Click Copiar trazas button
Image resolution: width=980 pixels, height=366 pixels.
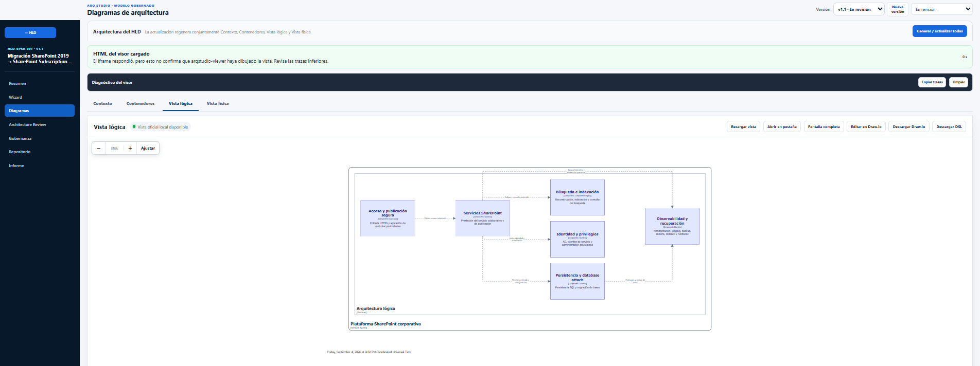(x=932, y=82)
